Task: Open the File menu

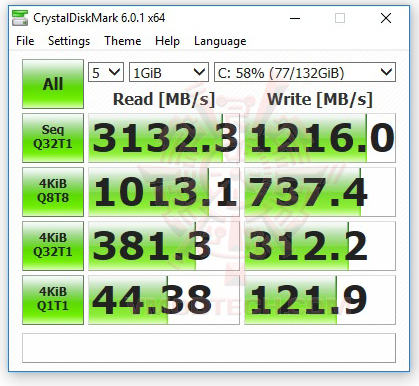Action: [25, 41]
